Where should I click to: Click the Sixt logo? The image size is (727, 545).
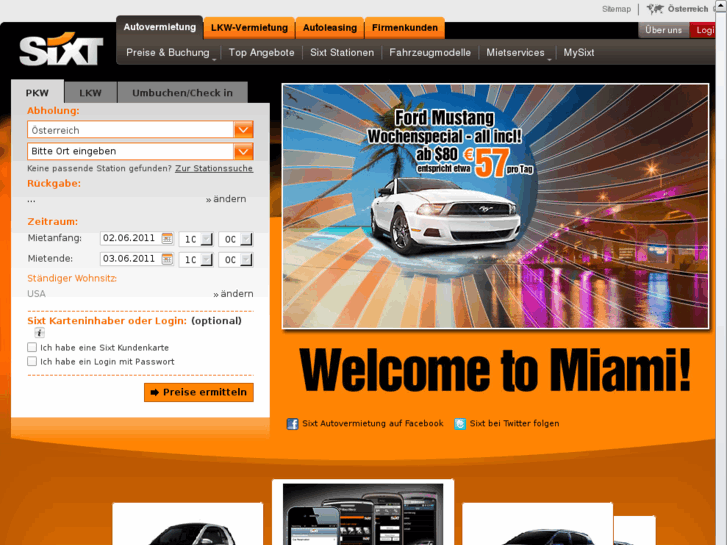(61, 49)
